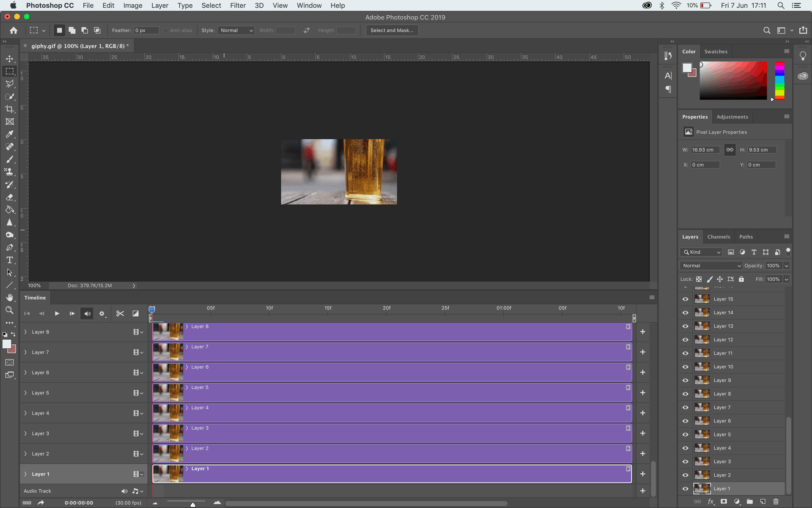
Task: Open timeline settings gear icon
Action: [102, 314]
